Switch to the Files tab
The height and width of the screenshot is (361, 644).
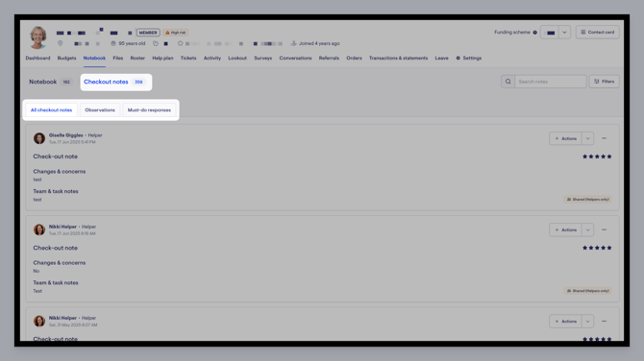(118, 59)
